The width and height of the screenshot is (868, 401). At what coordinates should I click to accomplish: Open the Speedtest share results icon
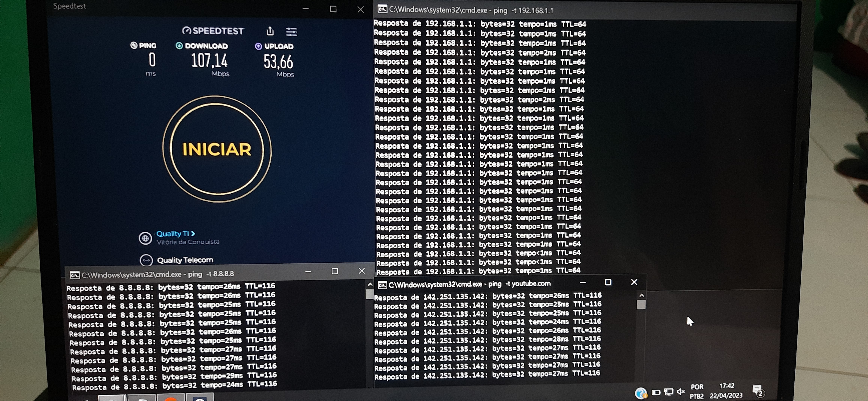click(270, 31)
